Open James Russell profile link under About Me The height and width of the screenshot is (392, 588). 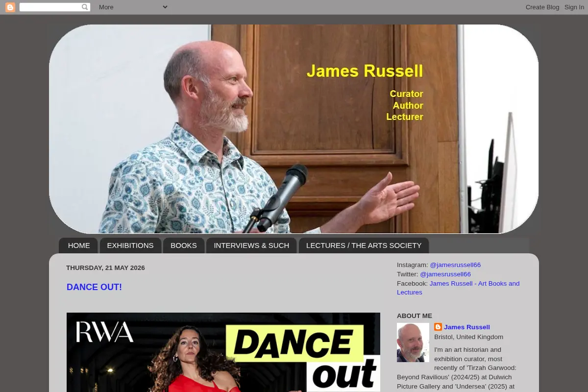(467, 327)
